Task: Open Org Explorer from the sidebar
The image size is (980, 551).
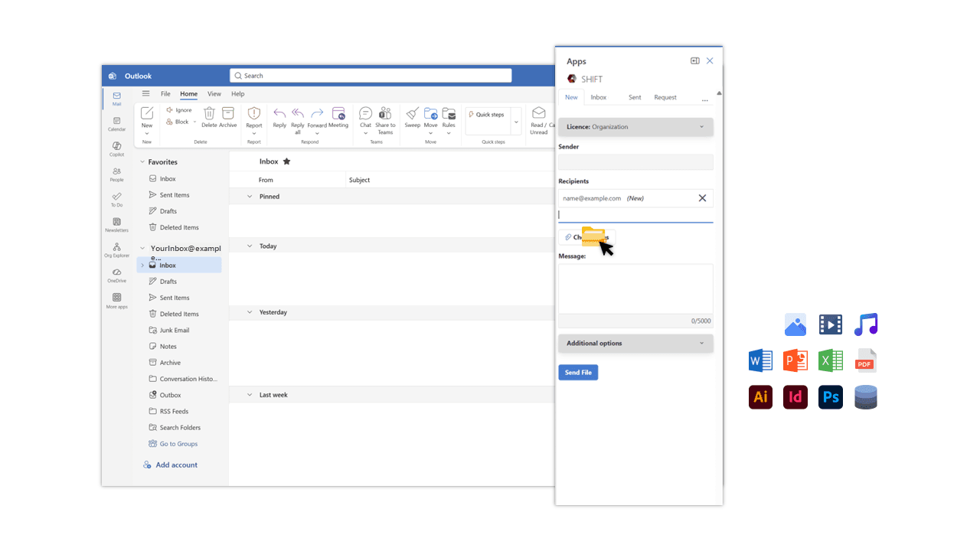Action: click(x=116, y=250)
